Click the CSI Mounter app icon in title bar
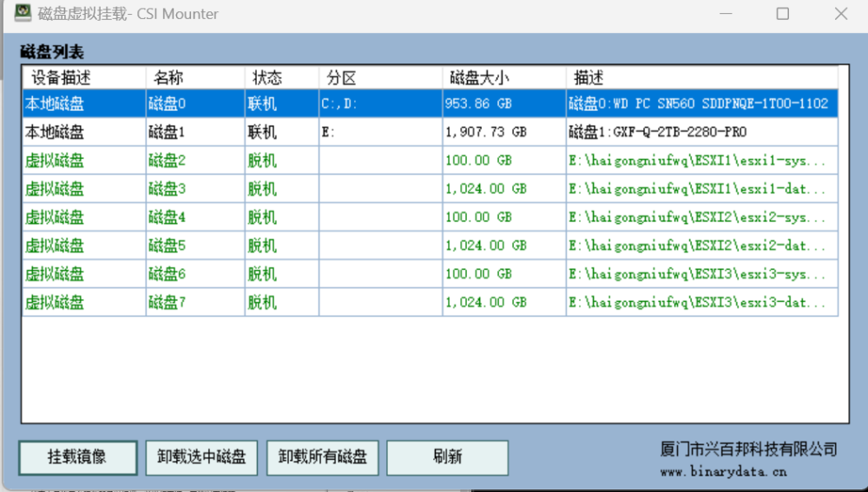Image resolution: width=868 pixels, height=492 pixels. [x=22, y=14]
